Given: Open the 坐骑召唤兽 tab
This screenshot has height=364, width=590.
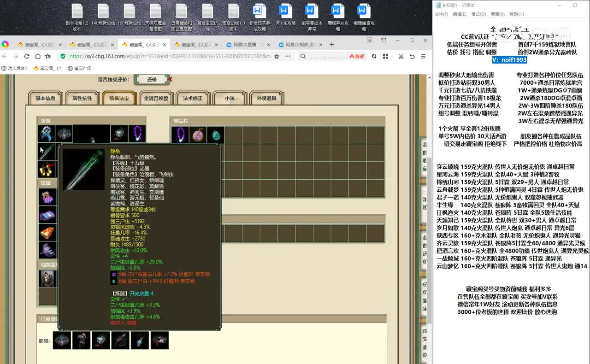Looking at the screenshot, I should pyautogui.click(x=156, y=98).
